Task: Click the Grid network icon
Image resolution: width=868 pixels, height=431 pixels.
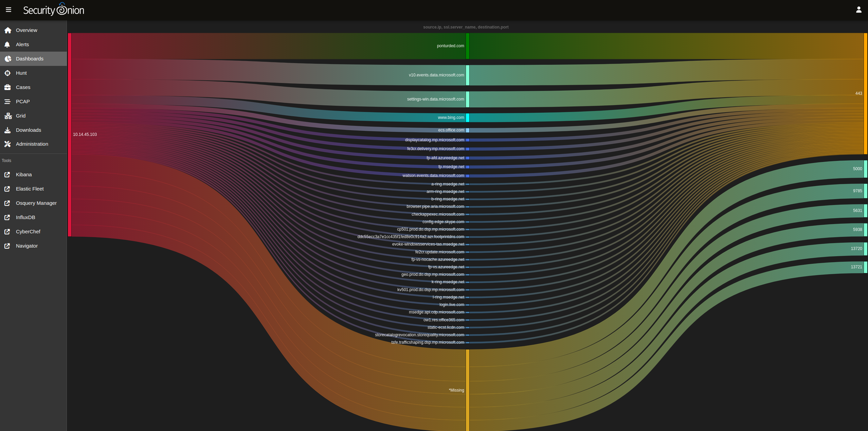Action: [8, 116]
